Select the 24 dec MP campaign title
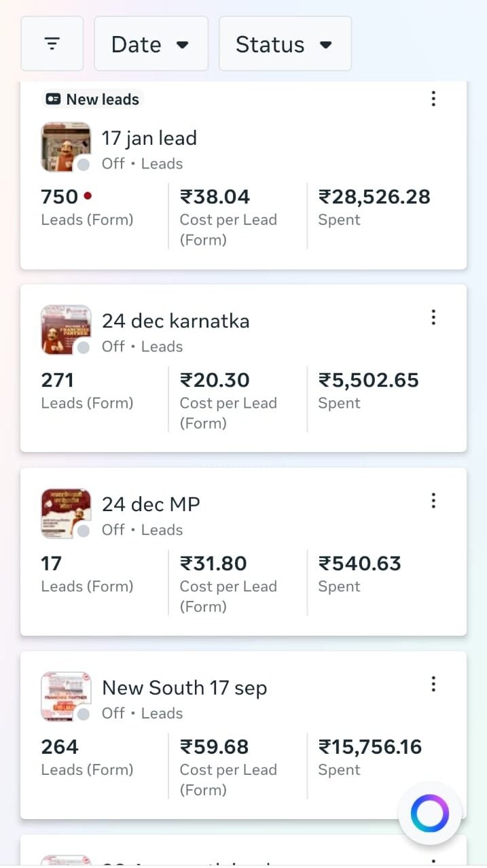 point(151,504)
